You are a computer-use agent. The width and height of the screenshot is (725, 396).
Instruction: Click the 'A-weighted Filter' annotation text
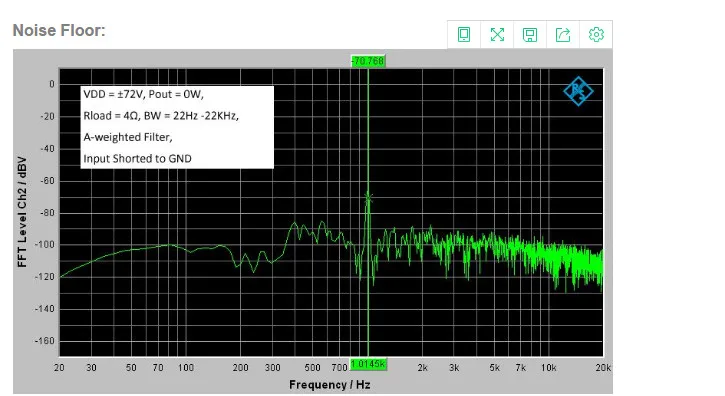(128, 137)
